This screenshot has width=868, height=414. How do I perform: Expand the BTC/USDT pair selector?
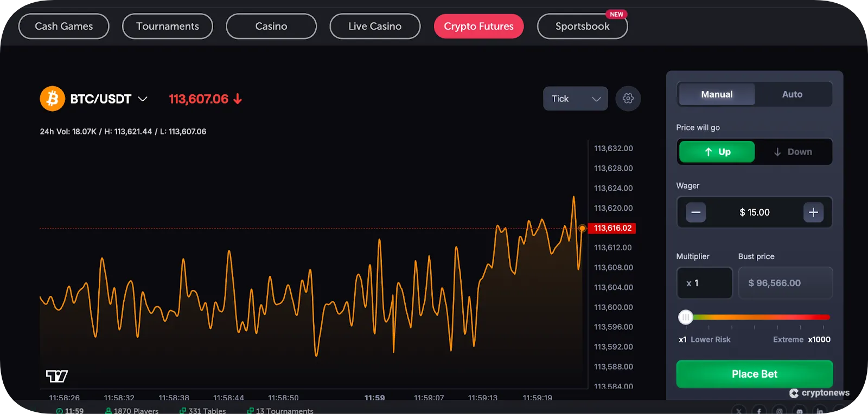[109, 99]
